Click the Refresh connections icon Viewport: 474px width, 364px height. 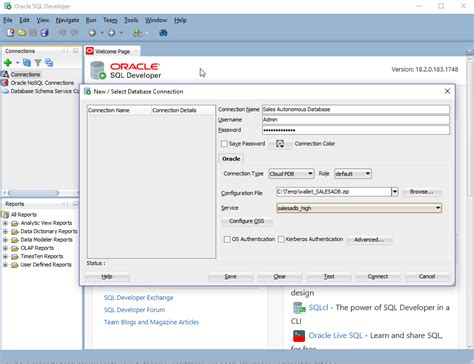[27, 62]
